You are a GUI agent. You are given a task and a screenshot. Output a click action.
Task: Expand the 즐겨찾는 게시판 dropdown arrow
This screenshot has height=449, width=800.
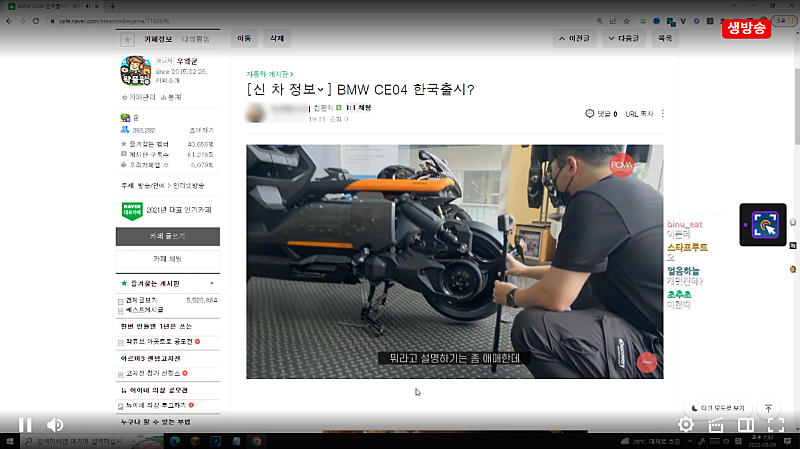click(x=212, y=284)
